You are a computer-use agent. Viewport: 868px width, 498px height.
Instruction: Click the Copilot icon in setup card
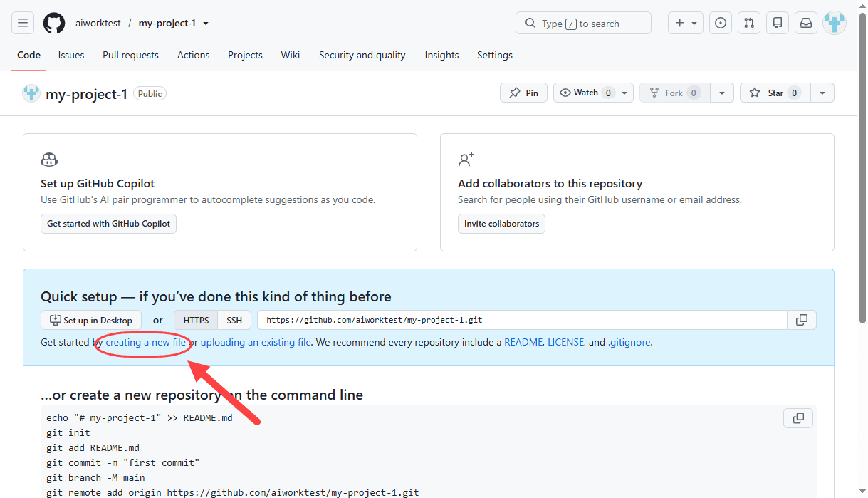point(49,160)
